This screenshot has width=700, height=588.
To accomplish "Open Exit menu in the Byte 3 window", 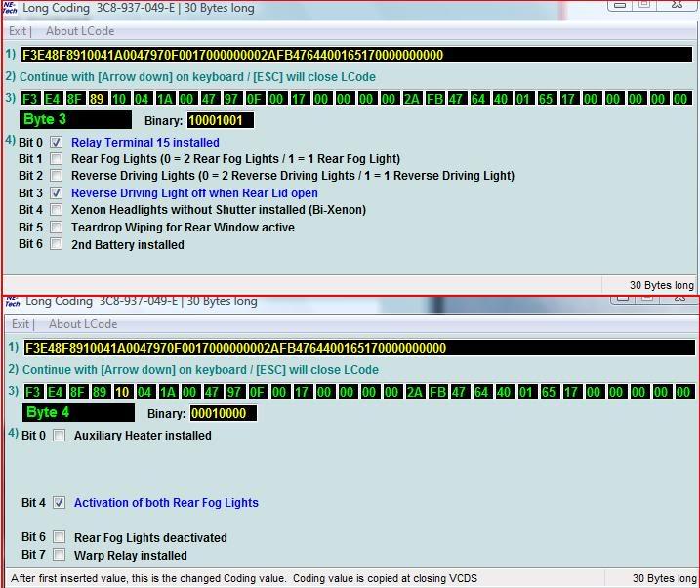I will click(x=18, y=31).
